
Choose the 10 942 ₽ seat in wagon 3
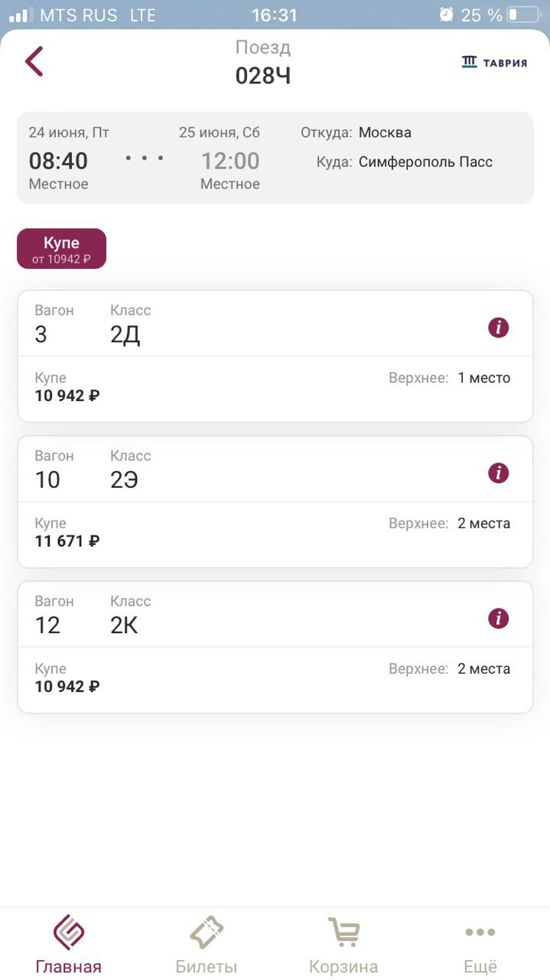click(x=67, y=396)
